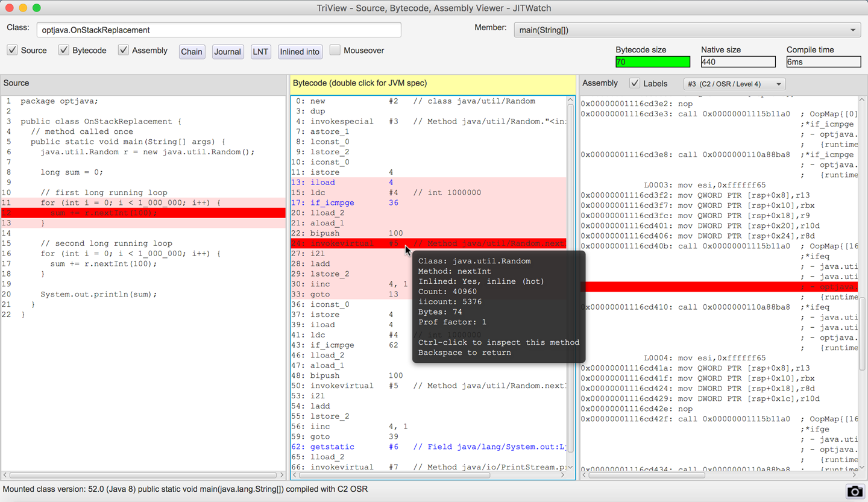This screenshot has height=502, width=868.
Task: Expand the C2 / OSR / Level 4 compilation dropdown
Action: (734, 84)
